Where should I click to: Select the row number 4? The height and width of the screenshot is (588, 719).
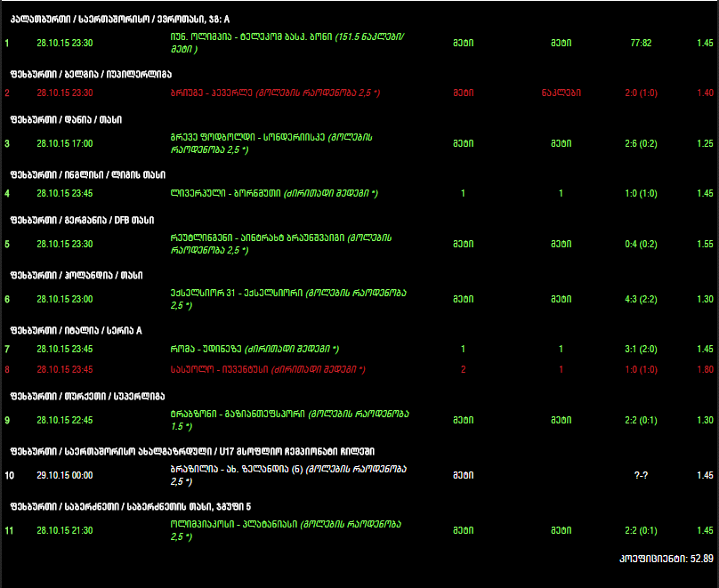pos(7,193)
